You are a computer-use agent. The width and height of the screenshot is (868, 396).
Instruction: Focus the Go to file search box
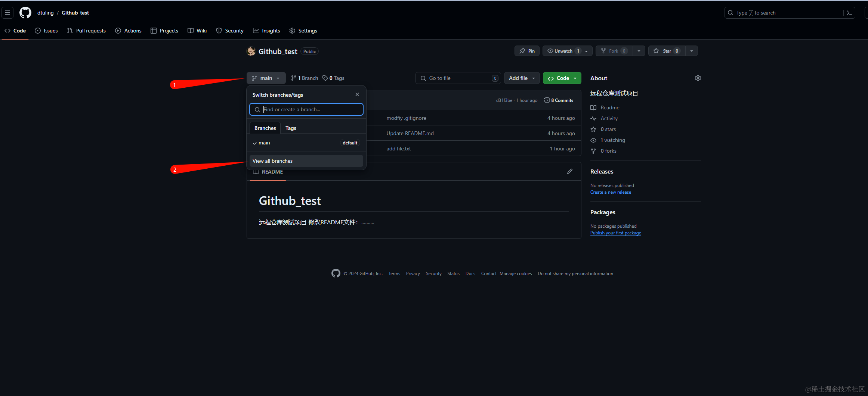(458, 78)
